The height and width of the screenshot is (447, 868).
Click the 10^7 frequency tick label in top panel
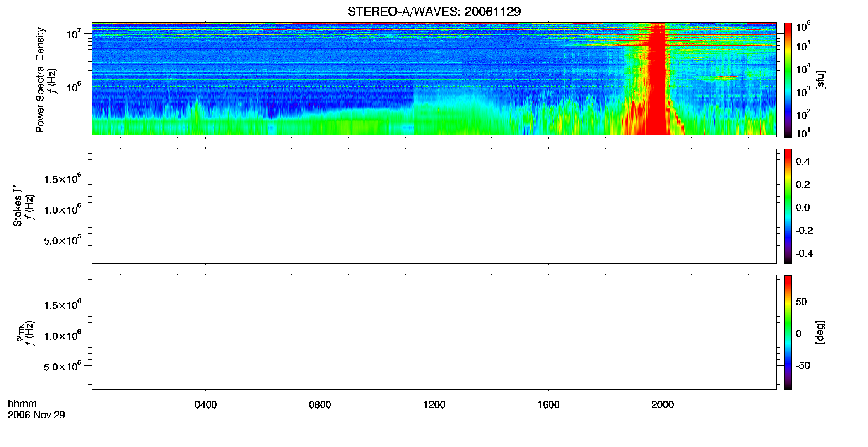(x=73, y=34)
